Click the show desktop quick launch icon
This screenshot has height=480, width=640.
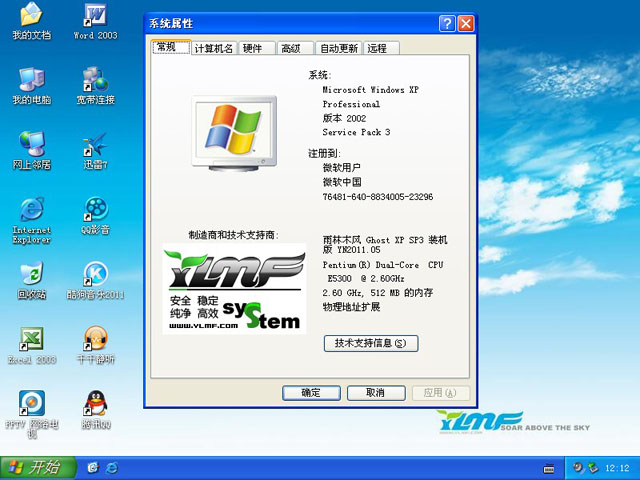click(93, 468)
